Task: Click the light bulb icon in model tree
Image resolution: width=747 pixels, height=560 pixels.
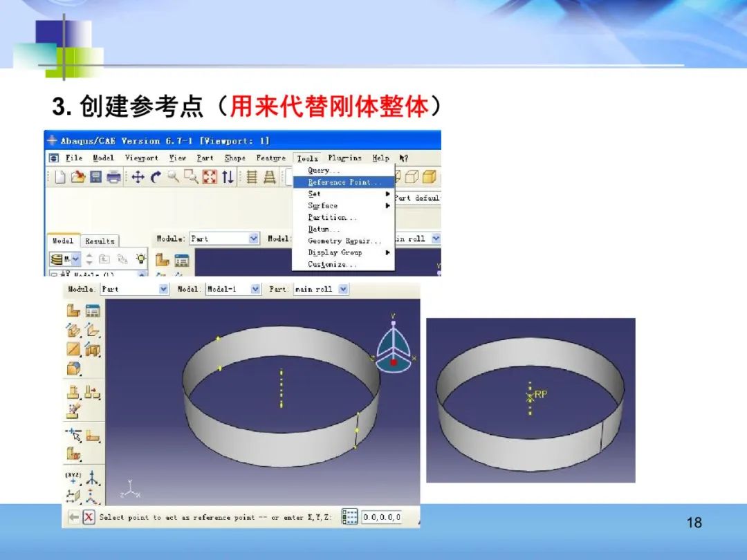Action: (x=141, y=259)
